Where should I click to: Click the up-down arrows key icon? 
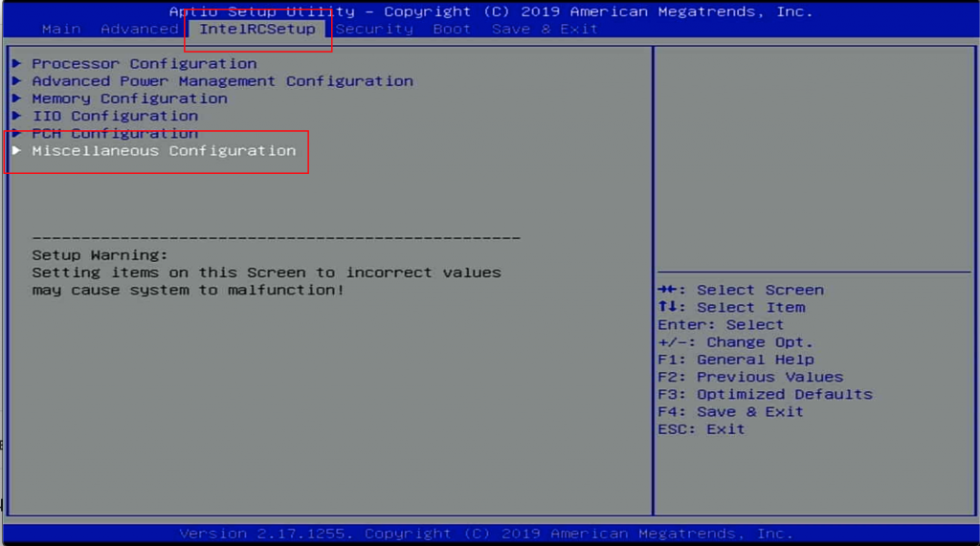tap(667, 307)
